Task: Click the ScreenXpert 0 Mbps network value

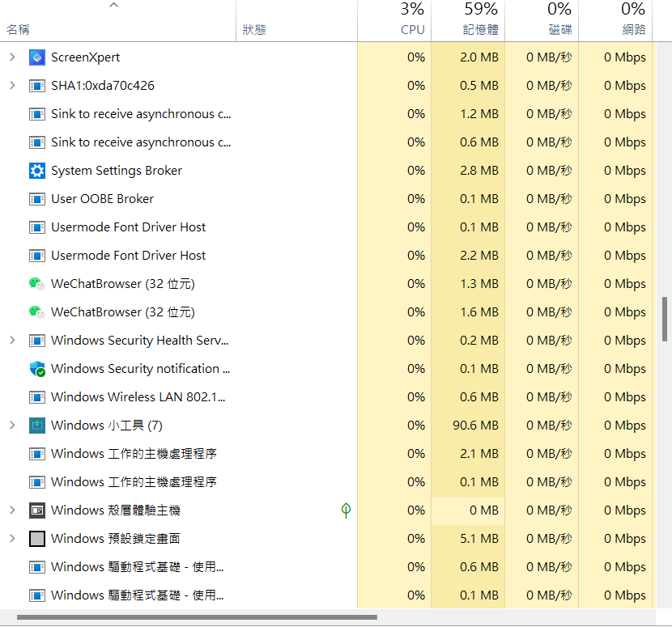Action: point(625,57)
